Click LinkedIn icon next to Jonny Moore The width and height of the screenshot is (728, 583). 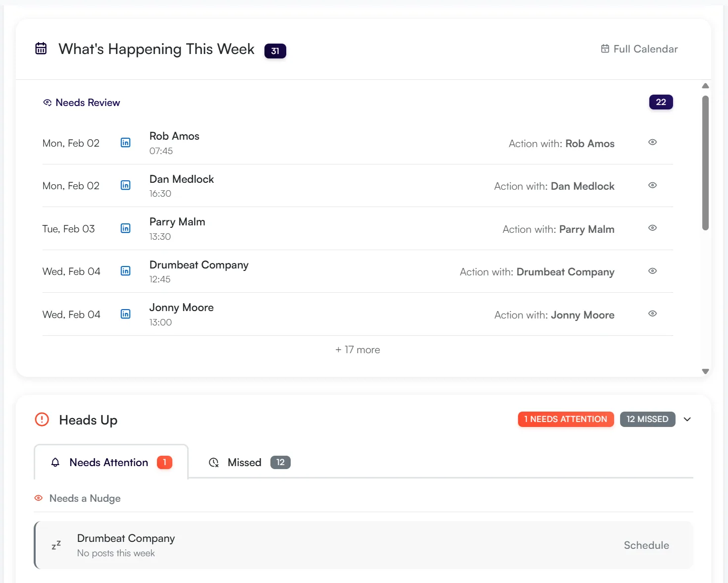(x=126, y=314)
